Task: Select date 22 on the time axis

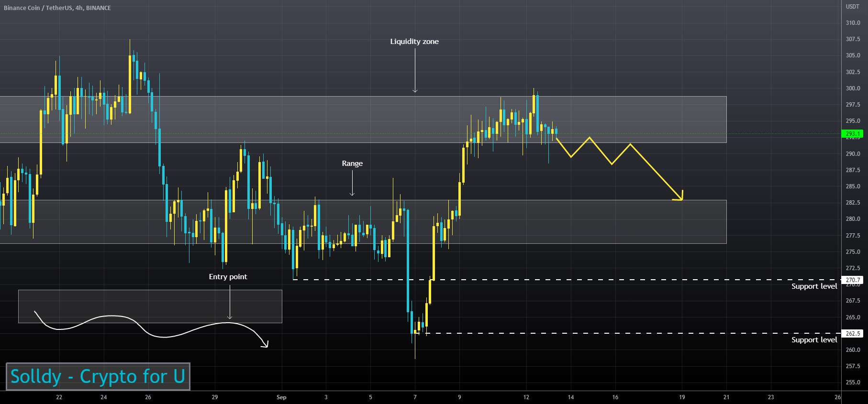Action: (x=59, y=397)
